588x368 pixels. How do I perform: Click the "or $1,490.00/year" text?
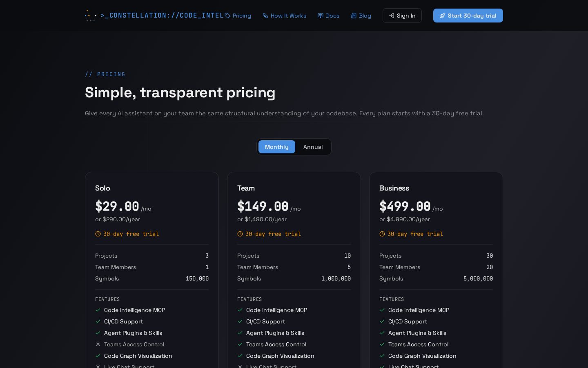click(262, 219)
